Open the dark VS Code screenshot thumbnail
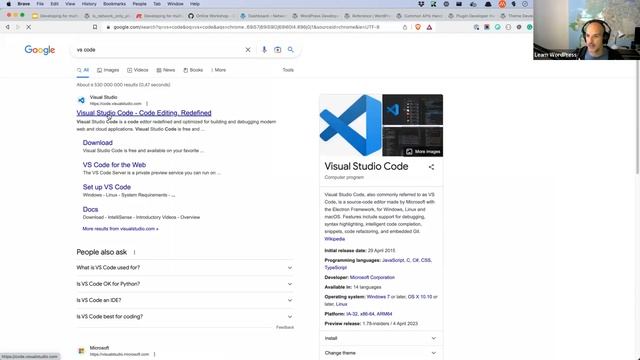 click(413, 109)
